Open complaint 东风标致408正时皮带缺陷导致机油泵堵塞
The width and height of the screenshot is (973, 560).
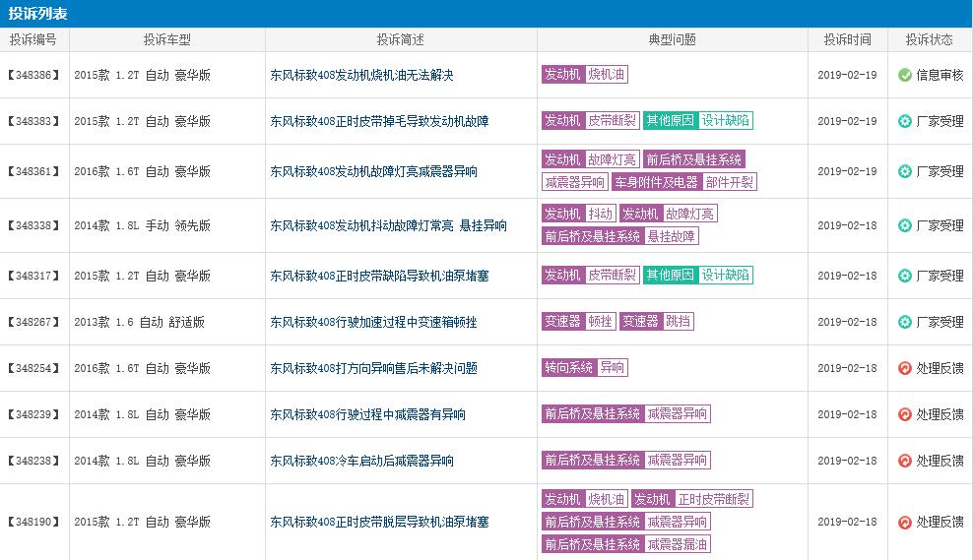[x=379, y=276]
